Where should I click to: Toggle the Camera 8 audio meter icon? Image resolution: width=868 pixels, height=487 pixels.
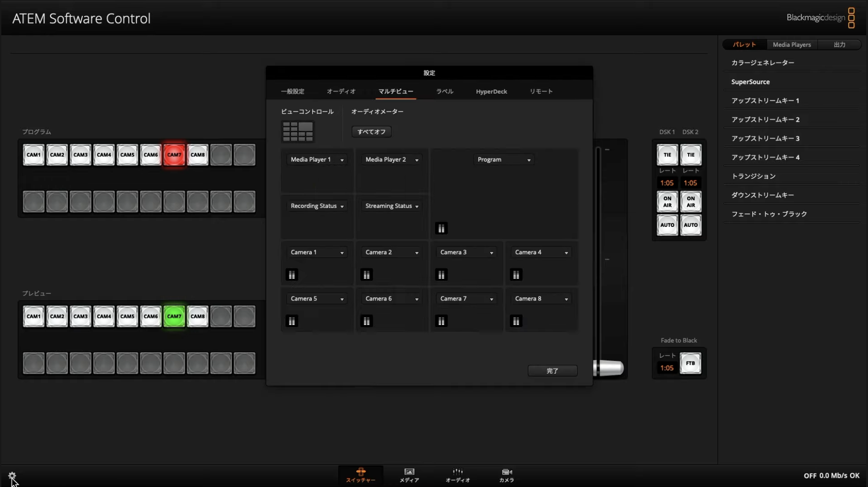[x=516, y=321]
